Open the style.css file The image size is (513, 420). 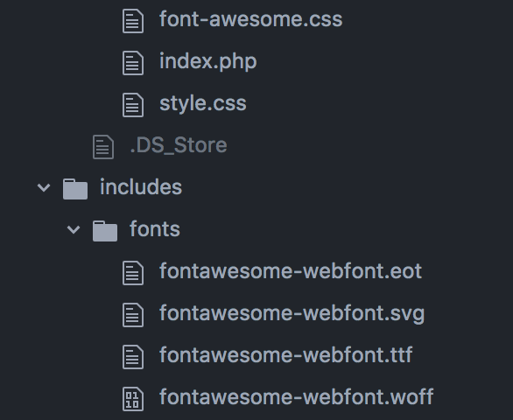click(x=203, y=103)
